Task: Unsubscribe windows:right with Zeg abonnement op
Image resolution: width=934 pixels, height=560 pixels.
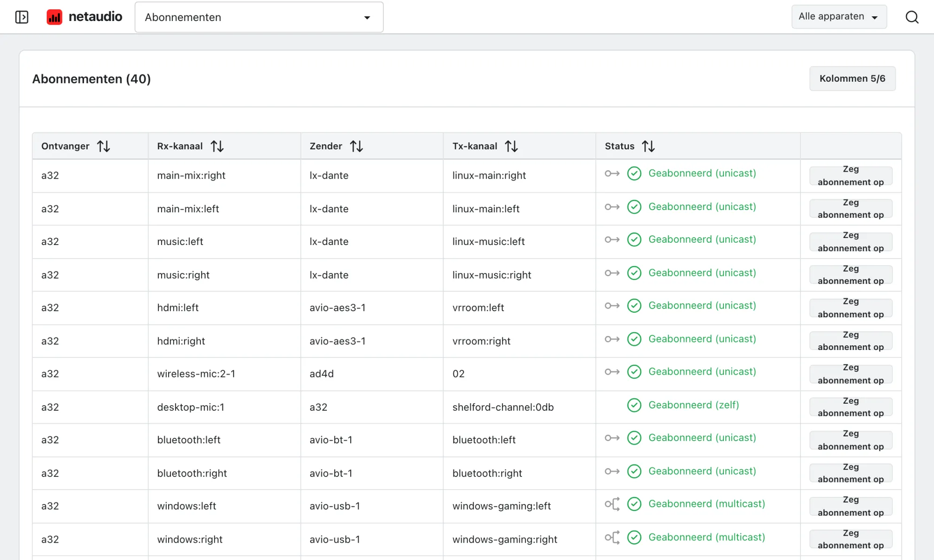Action: [851, 539]
